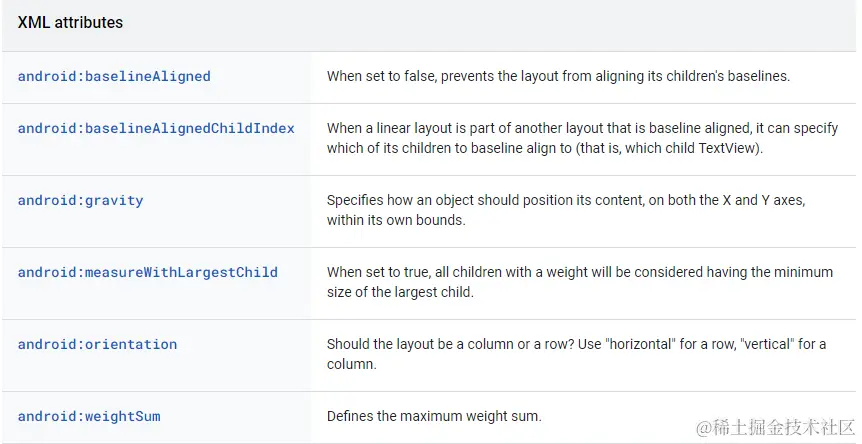Viewport: 862px width, 444px height.
Task: Open the android:measureWithLargestChild attribute link
Action: click(x=148, y=272)
